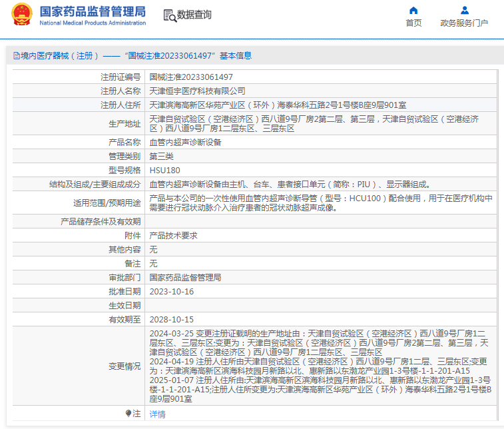The width and height of the screenshot is (504, 429).
Task: Click the 注册人住所 row label
Action: (121, 105)
